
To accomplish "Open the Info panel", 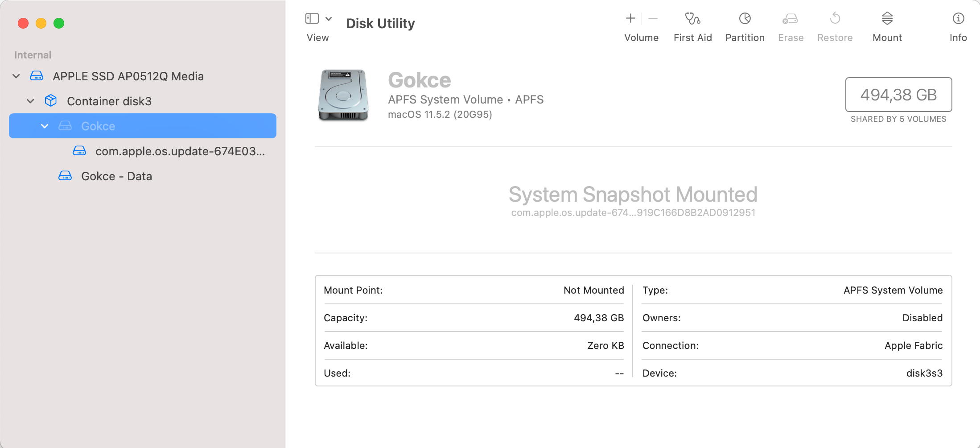I will click(x=958, y=26).
